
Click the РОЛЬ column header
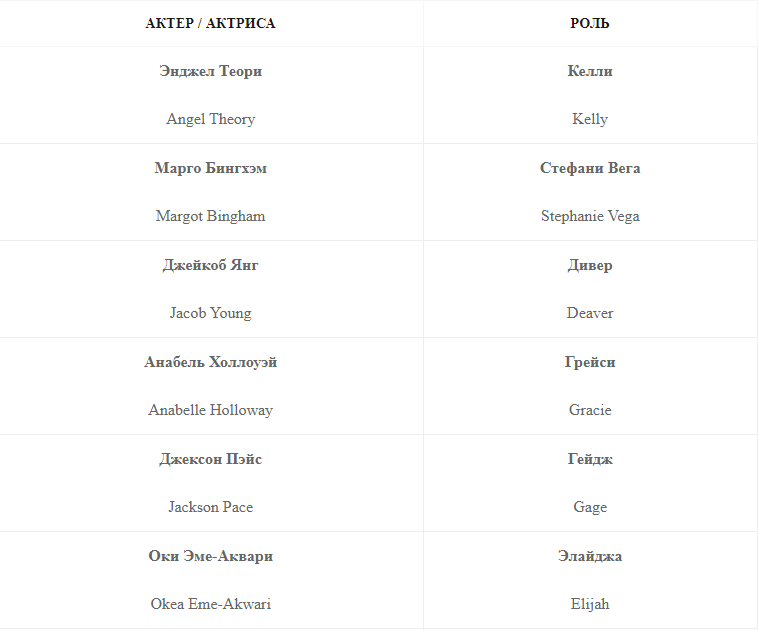click(590, 23)
